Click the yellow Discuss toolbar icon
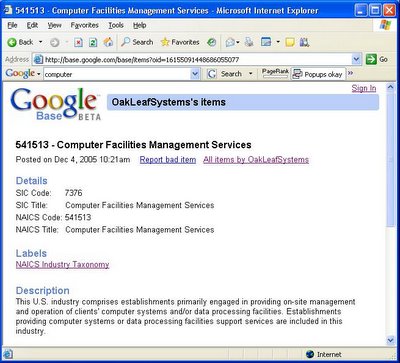 tap(290, 42)
